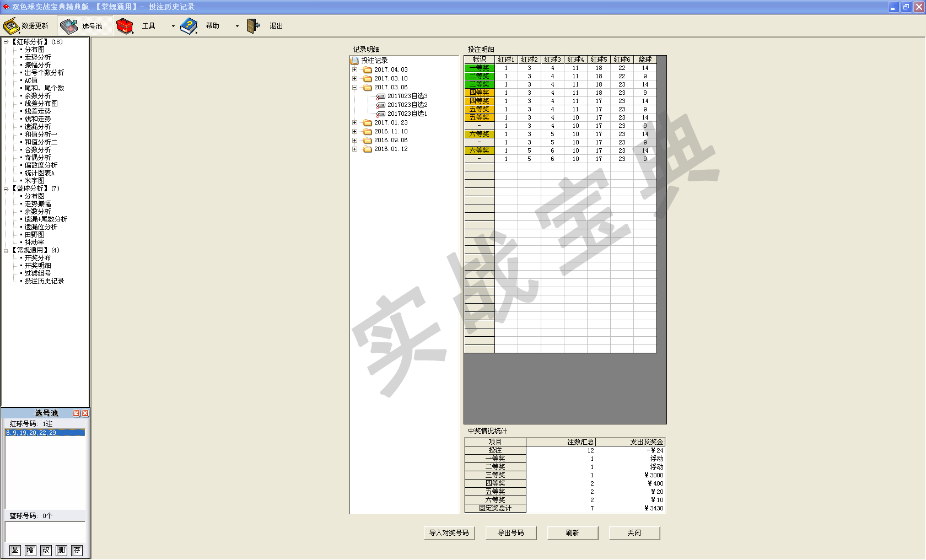926x560 pixels.
Task: Click the 支出及奖金 column header
Action: coord(631,442)
